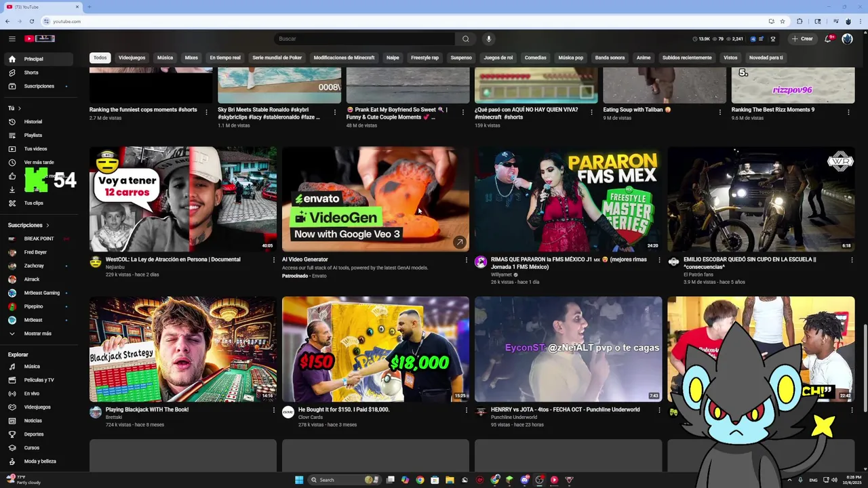Open Suscripciones feed in sidebar
Viewport: 868px width, 488px height.
[38, 86]
